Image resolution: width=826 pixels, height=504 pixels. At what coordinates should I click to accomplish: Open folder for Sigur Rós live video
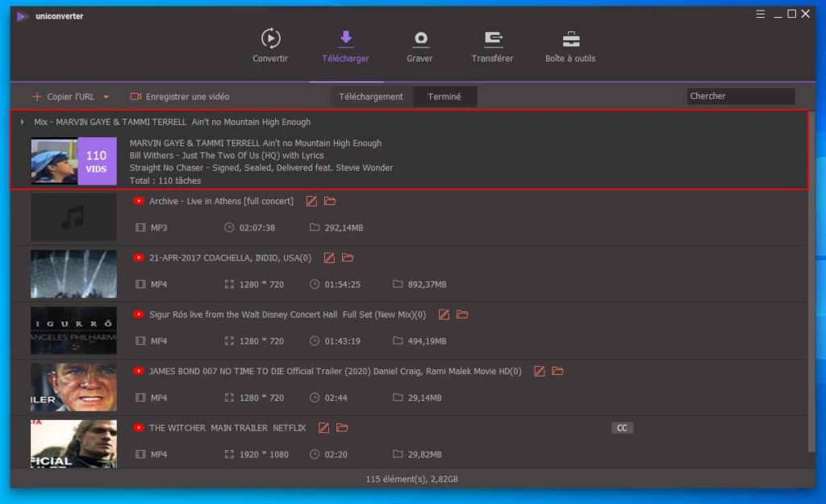tap(462, 315)
